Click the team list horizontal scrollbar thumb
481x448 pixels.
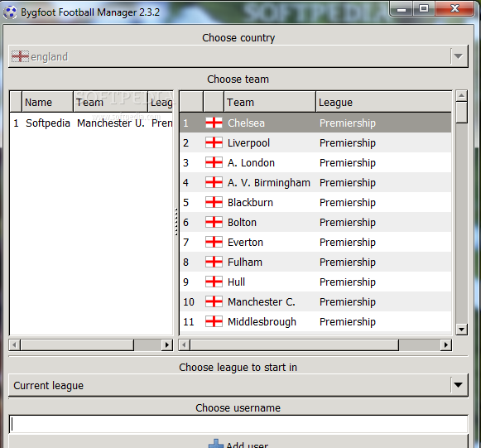pos(295,344)
